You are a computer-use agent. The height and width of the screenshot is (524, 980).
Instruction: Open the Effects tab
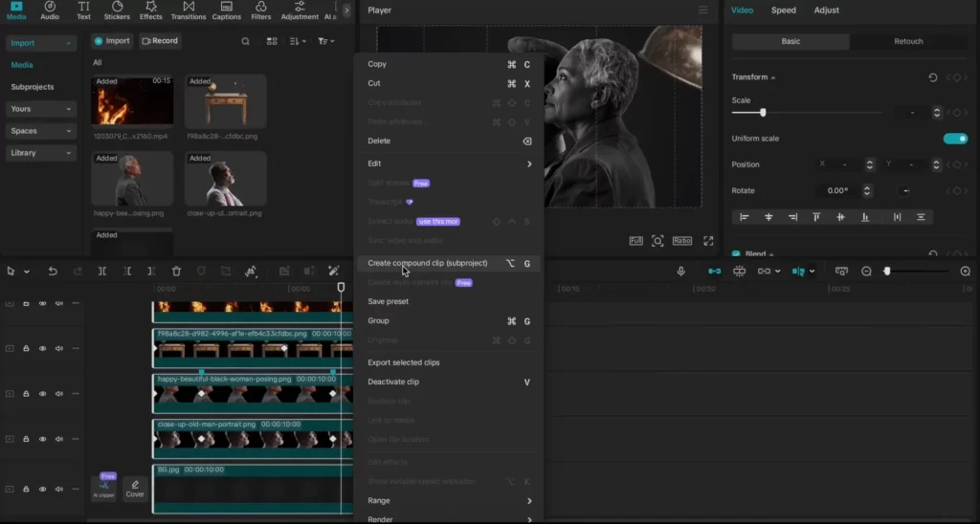pyautogui.click(x=150, y=11)
